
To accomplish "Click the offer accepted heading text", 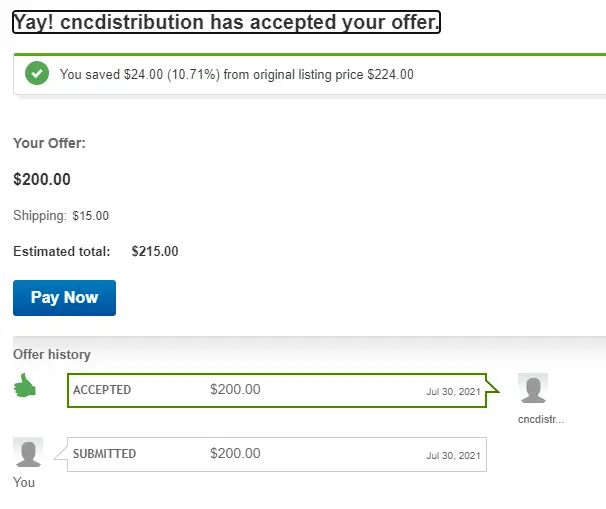I will point(226,22).
